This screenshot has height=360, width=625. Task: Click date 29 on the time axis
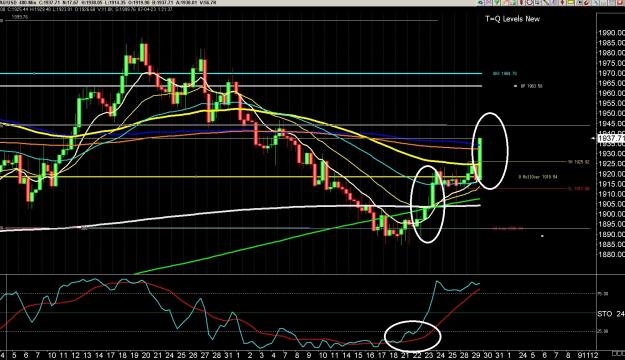476,355
